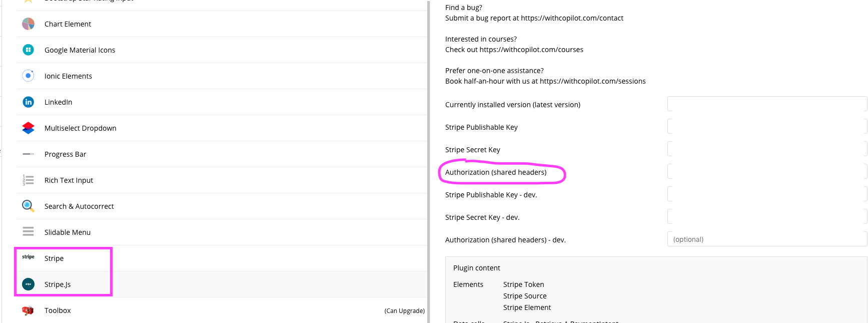Image resolution: width=868 pixels, height=323 pixels.
Task: Select the Chart Element plugin row
Action: point(222,24)
